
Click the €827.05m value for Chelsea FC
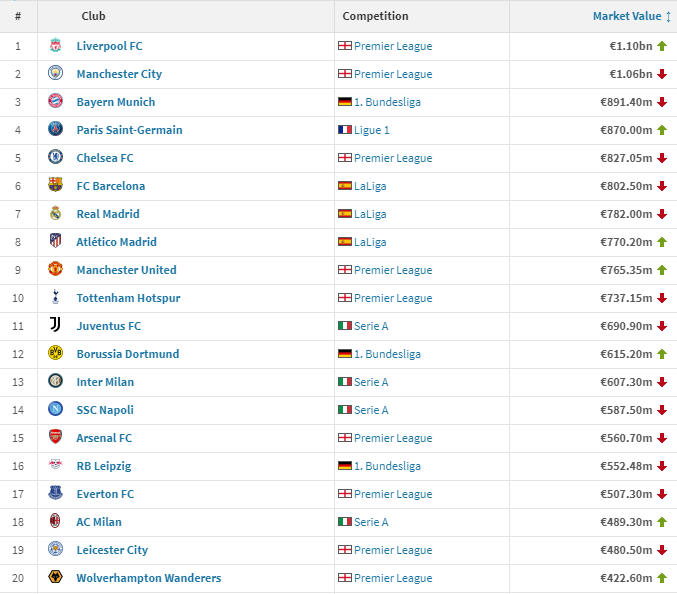tap(626, 158)
